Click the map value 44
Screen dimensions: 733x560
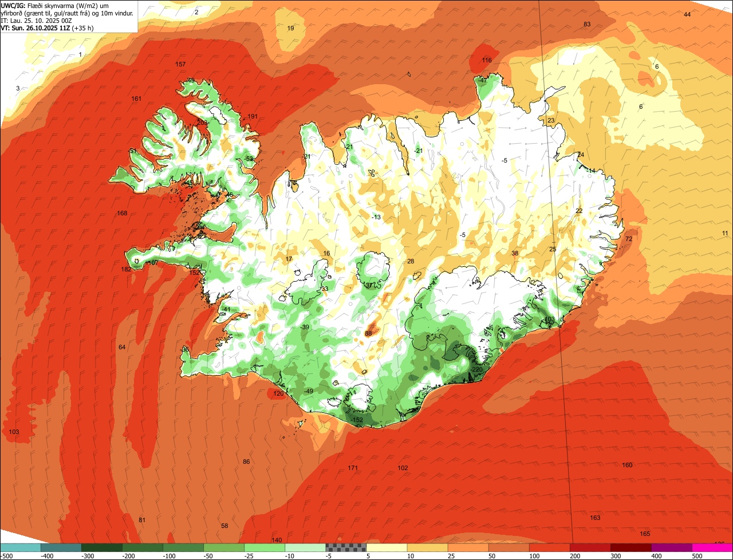click(687, 14)
